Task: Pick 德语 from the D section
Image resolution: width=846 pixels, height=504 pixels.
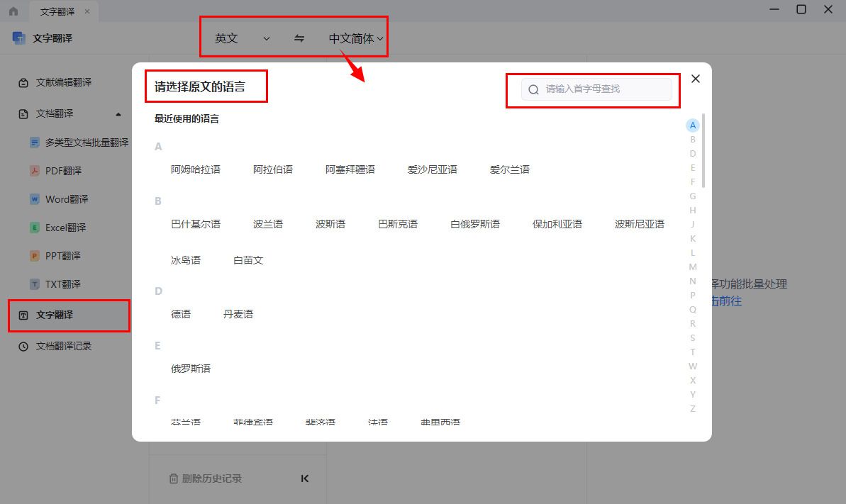Action: (x=181, y=314)
